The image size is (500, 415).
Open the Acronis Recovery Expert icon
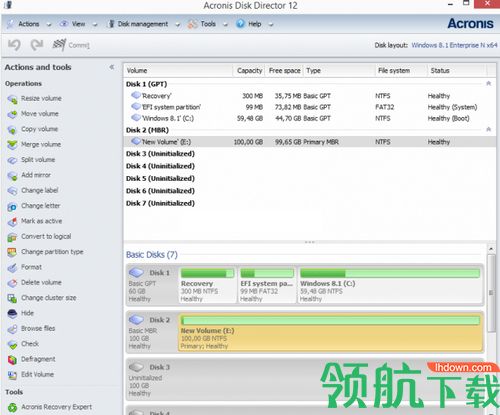pyautogui.click(x=12, y=408)
